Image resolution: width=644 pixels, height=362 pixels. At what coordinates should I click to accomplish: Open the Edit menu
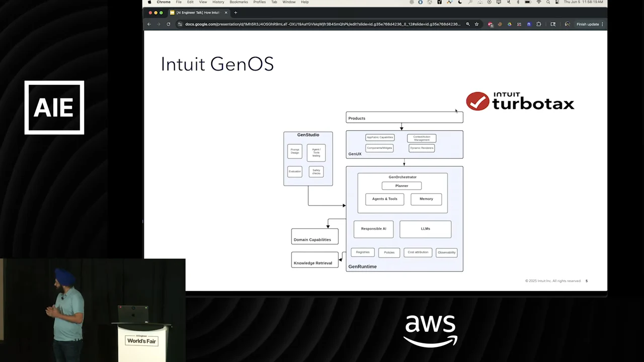coord(190,2)
